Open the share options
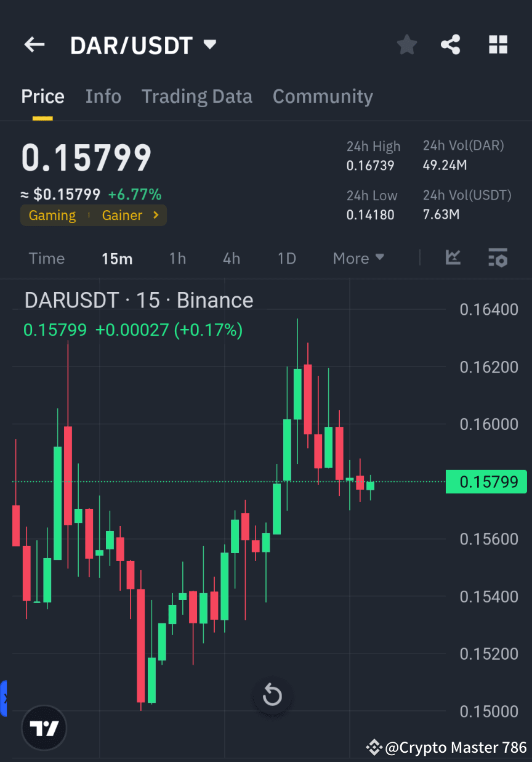 [451, 44]
